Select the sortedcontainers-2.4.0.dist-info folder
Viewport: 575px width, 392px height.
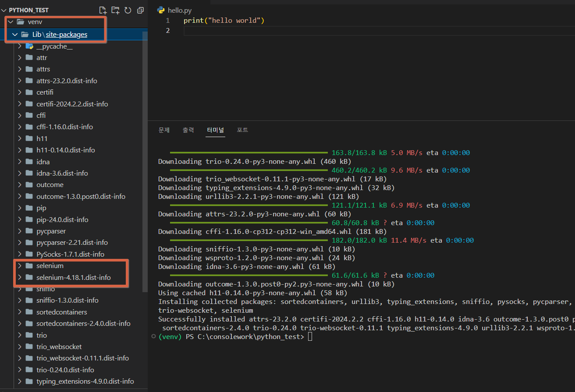pos(84,323)
